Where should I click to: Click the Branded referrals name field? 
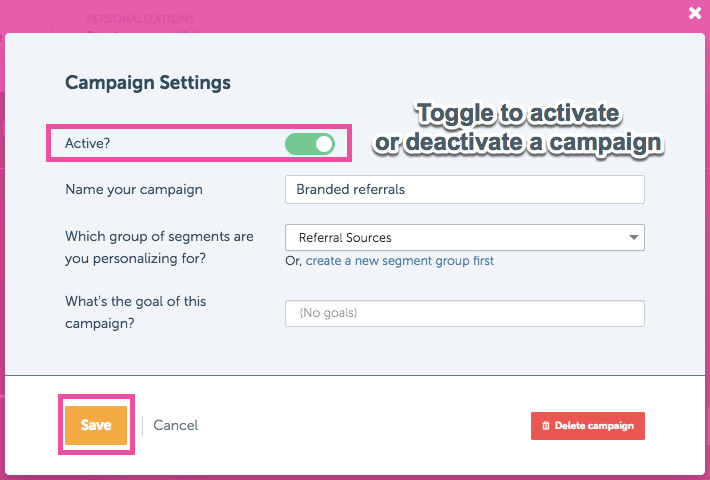(x=465, y=189)
